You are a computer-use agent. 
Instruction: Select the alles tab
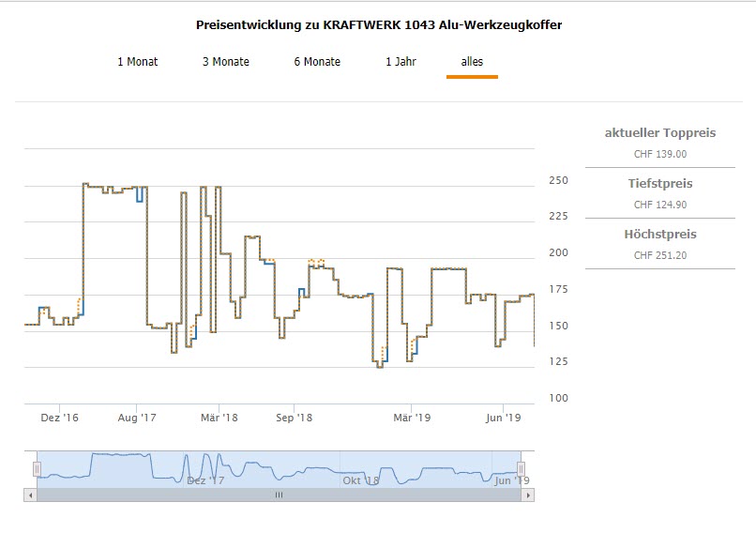click(472, 62)
